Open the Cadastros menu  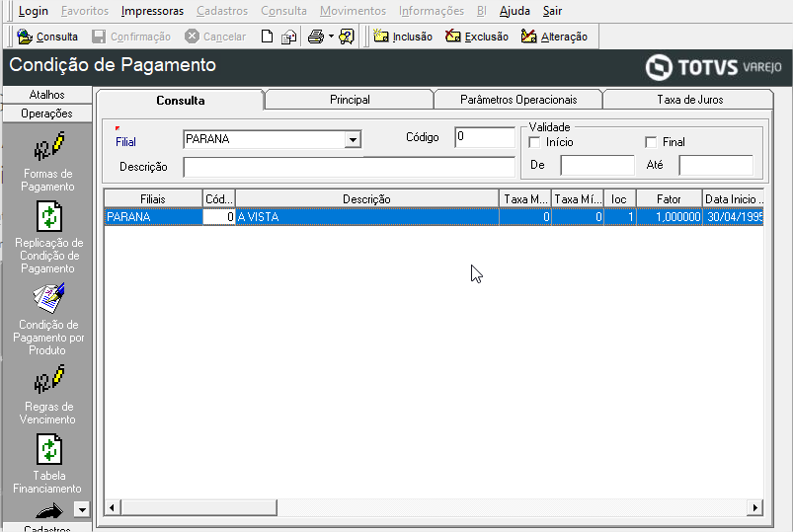222,11
